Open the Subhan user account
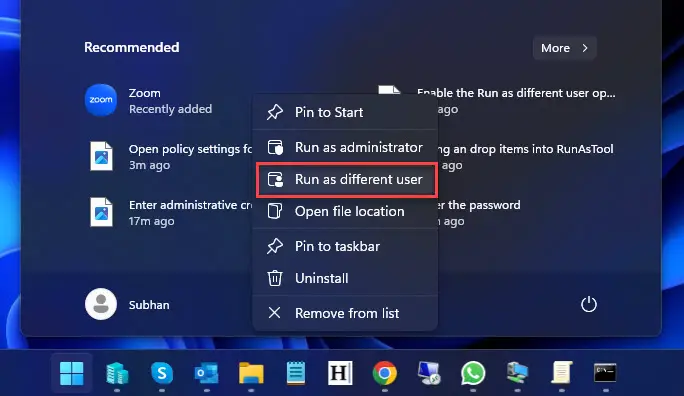 tap(127, 304)
